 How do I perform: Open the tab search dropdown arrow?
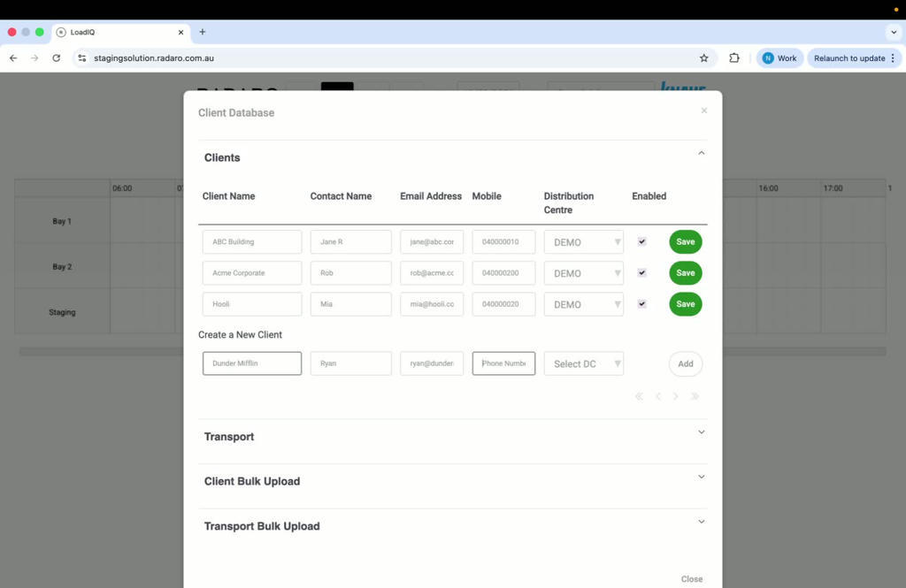click(894, 33)
